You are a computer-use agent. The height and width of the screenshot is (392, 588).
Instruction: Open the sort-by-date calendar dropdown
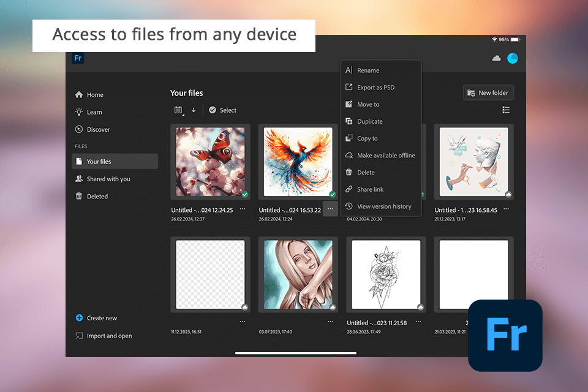[x=179, y=110]
